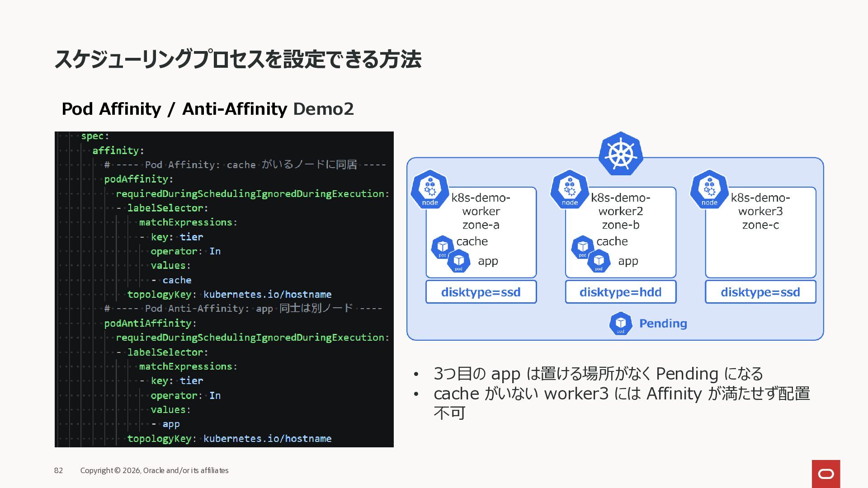Select the app pod icon in zone-b
The width and height of the screenshot is (868, 488).
coord(599,261)
